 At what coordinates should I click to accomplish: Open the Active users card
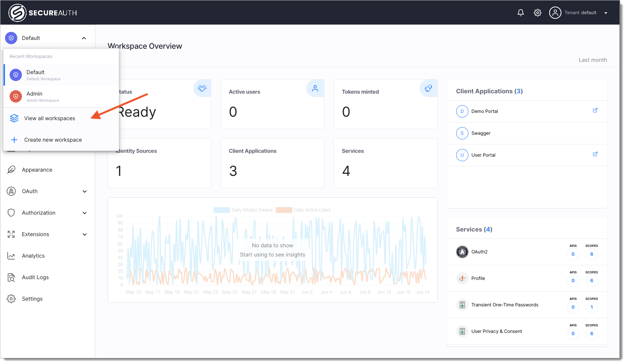272,104
